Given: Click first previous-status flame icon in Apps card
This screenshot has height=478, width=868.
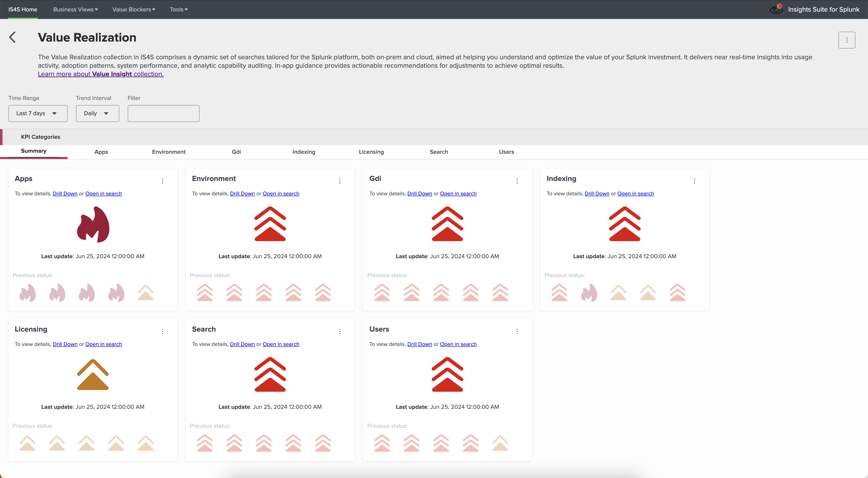Looking at the screenshot, I should click(x=28, y=293).
